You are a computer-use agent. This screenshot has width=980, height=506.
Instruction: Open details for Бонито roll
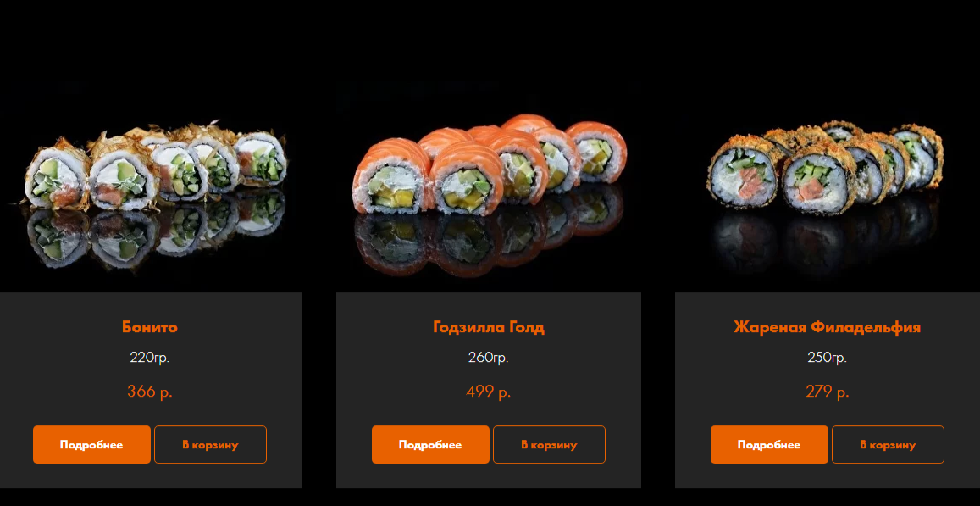pyautogui.click(x=91, y=445)
